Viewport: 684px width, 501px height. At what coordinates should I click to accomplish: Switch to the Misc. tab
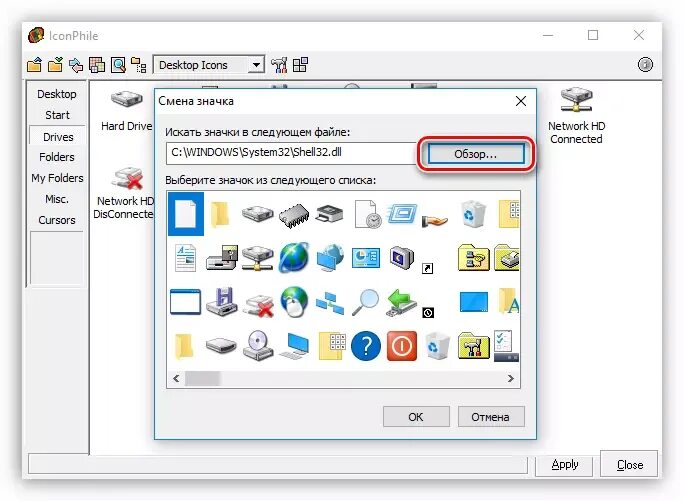pyautogui.click(x=57, y=199)
